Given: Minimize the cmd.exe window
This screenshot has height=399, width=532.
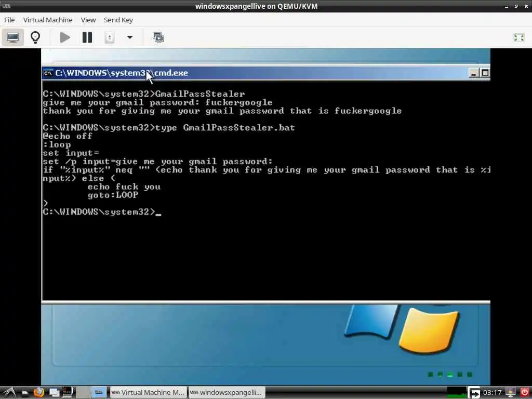Looking at the screenshot, I should coord(474,73).
